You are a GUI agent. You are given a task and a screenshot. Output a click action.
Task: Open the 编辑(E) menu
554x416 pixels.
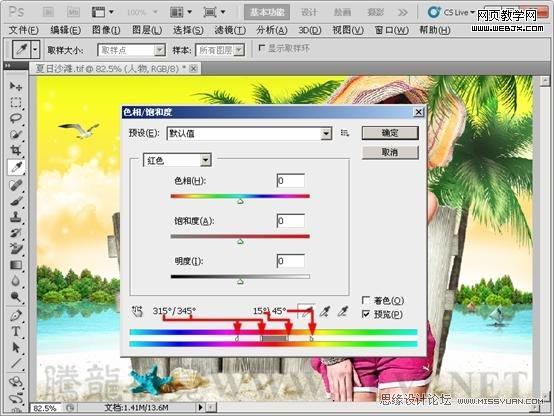[65, 30]
